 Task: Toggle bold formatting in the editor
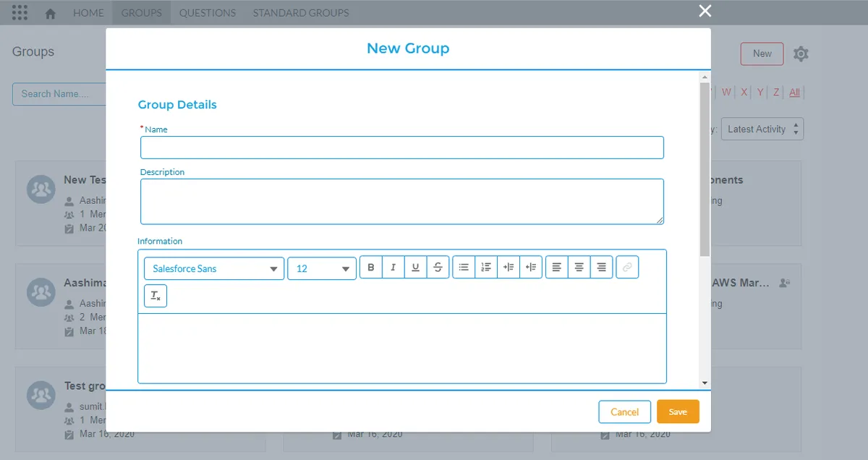point(371,268)
